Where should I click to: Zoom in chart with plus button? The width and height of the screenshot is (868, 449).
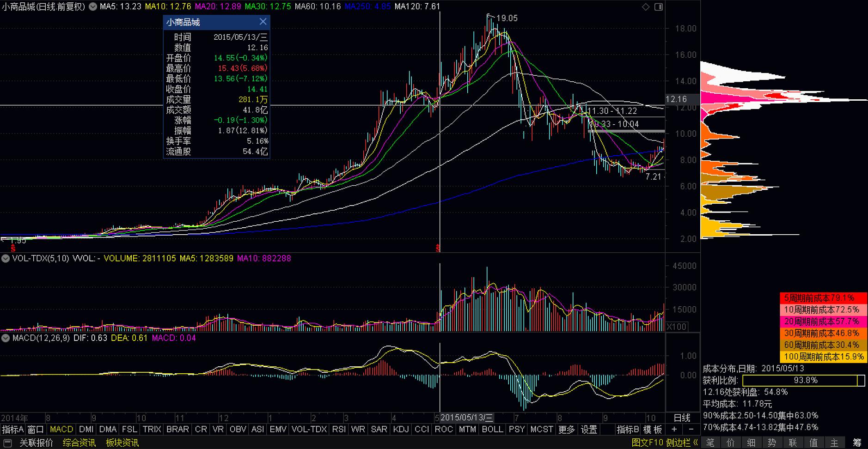click(674, 429)
